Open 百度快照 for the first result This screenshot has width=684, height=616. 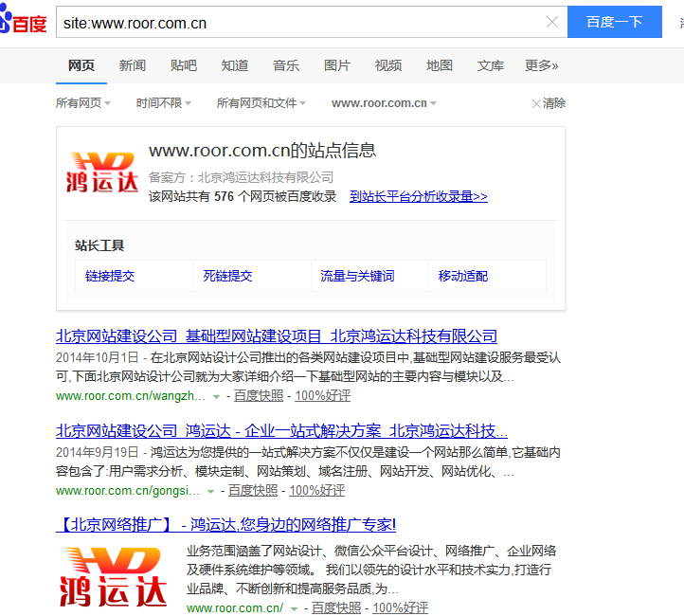[x=259, y=396]
